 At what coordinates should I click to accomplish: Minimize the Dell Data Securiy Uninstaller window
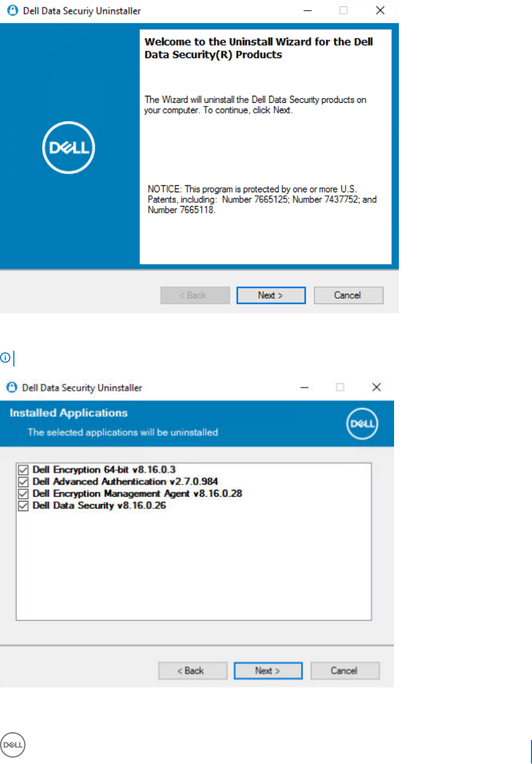point(307,10)
